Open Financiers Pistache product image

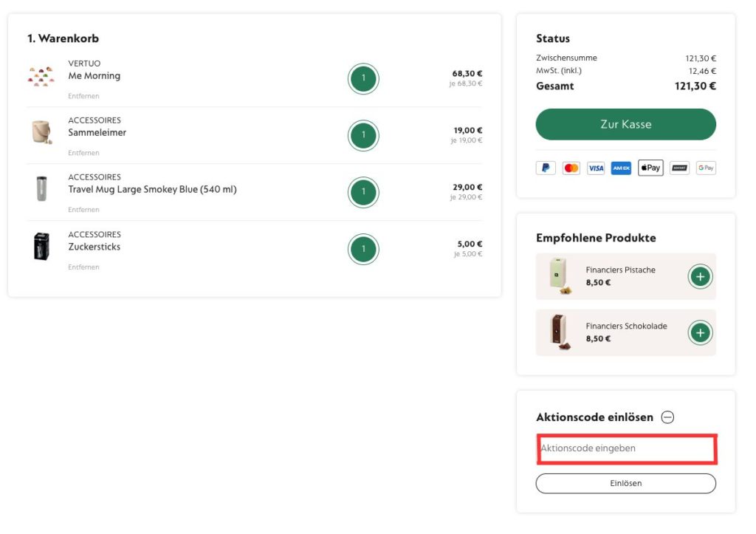(560, 276)
